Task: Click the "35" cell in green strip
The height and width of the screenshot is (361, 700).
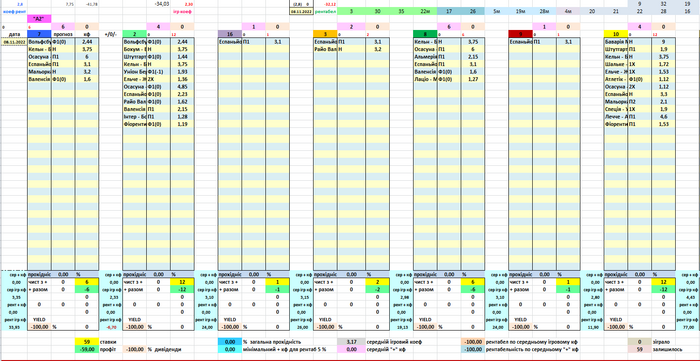Action: click(x=401, y=11)
